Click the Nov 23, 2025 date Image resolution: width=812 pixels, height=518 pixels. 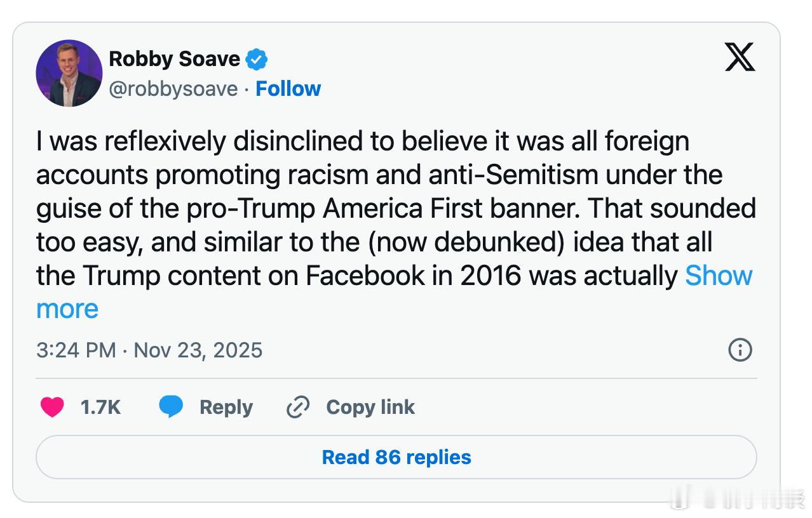(198, 350)
